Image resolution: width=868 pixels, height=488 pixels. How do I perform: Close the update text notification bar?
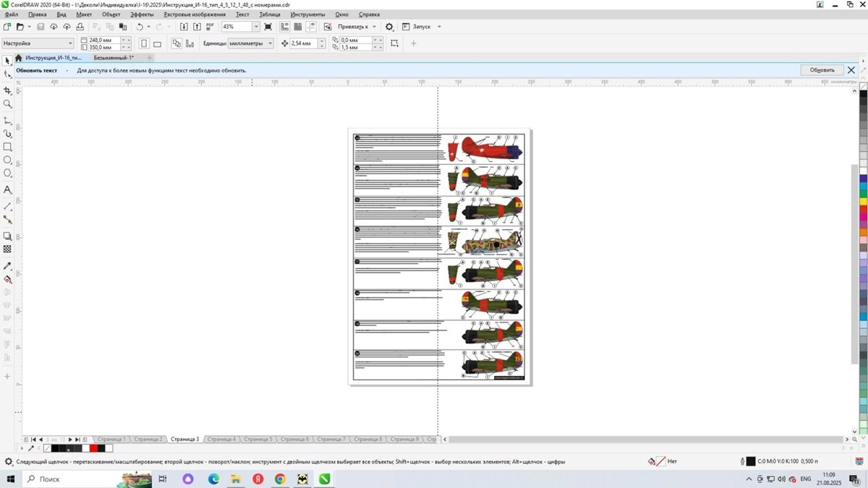(851, 70)
